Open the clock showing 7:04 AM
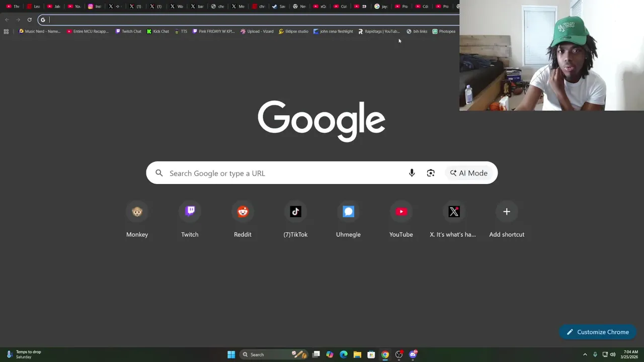 click(630, 354)
